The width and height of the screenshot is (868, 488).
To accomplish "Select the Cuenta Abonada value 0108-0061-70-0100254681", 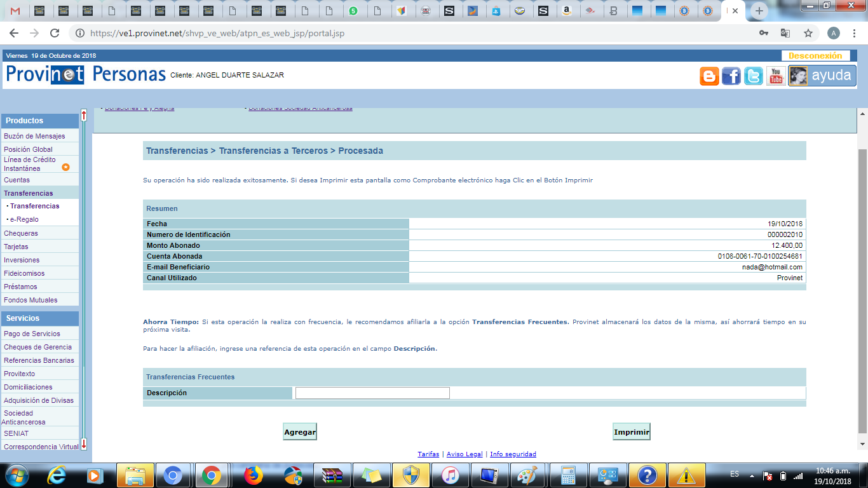I will click(760, 256).
